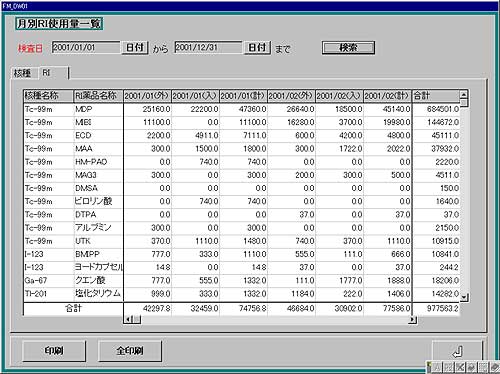Click the 検索 search button
The height and width of the screenshot is (374, 500).
tap(348, 48)
